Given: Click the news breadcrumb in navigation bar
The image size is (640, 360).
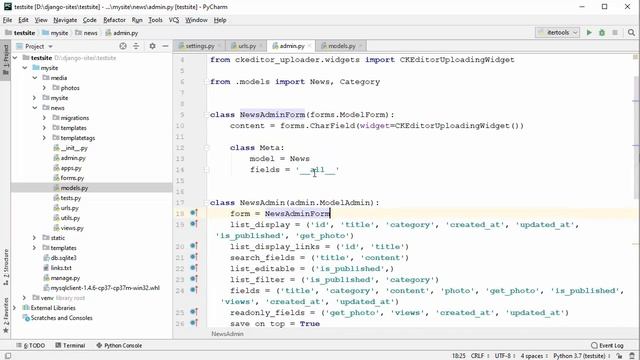Looking at the screenshot, I should pos(87,33).
